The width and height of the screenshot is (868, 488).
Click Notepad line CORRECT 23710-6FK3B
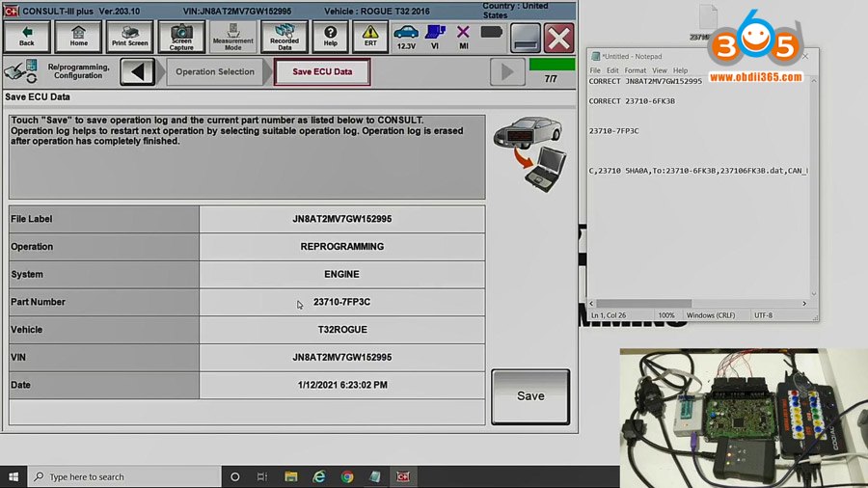click(632, 101)
